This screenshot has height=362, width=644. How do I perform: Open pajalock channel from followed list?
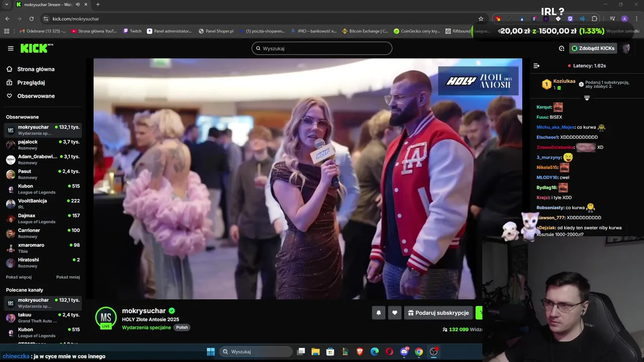tap(43, 144)
